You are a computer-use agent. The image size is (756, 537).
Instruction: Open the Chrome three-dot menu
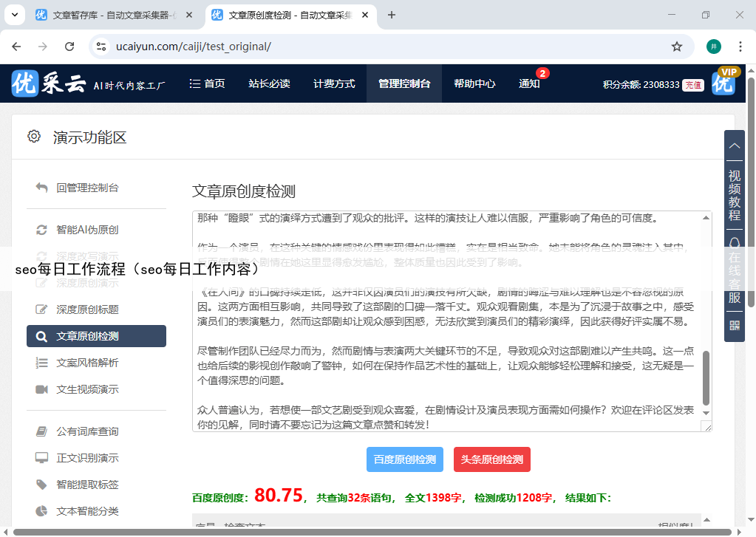pyautogui.click(x=740, y=47)
